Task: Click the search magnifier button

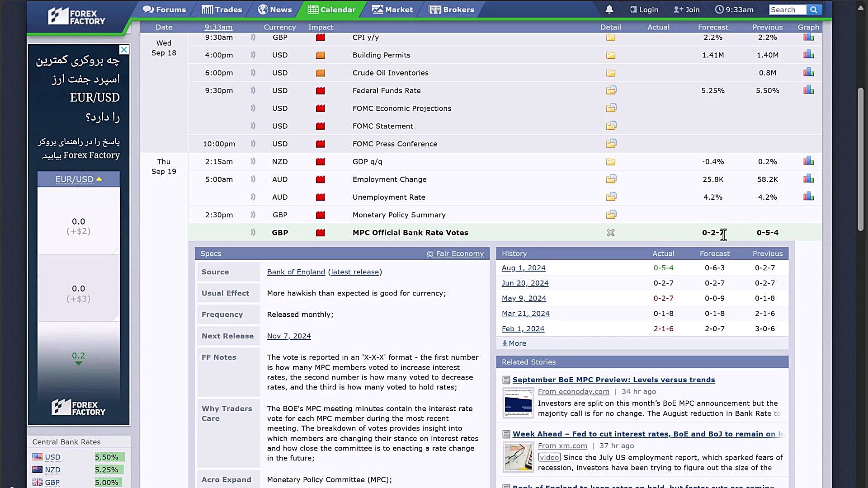Action: 814,9
